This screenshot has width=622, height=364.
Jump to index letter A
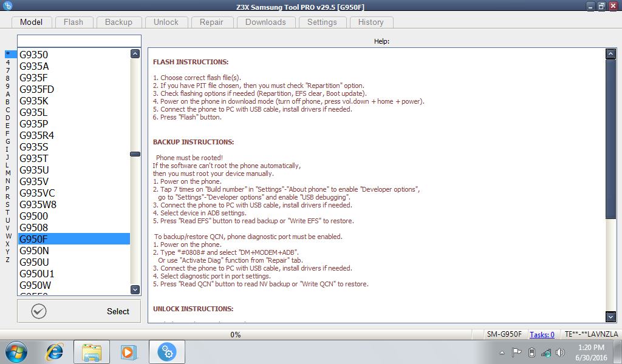point(7,94)
